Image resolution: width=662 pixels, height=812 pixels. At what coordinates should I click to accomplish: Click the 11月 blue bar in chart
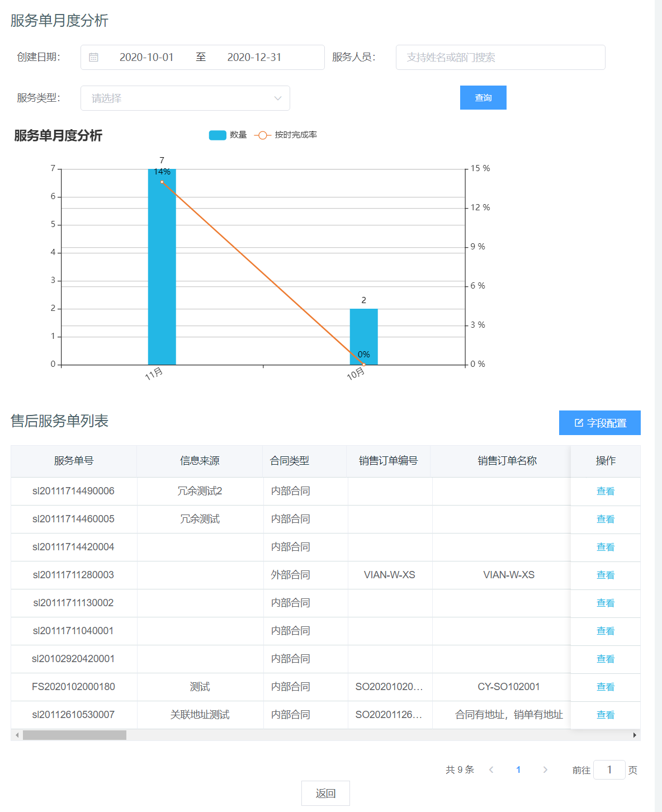162,268
